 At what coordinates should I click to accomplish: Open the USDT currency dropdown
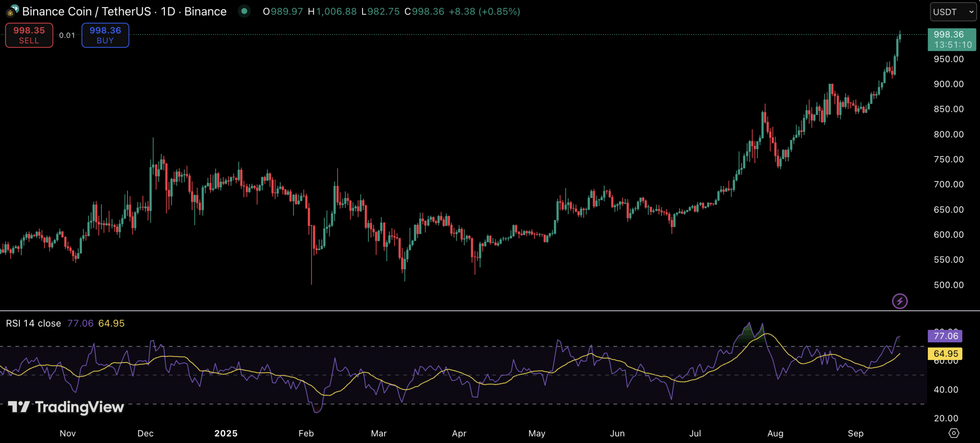(x=952, y=12)
